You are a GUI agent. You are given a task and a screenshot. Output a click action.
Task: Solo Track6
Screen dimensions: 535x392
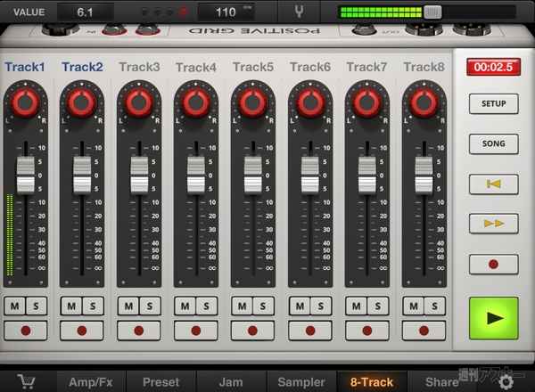pos(319,306)
